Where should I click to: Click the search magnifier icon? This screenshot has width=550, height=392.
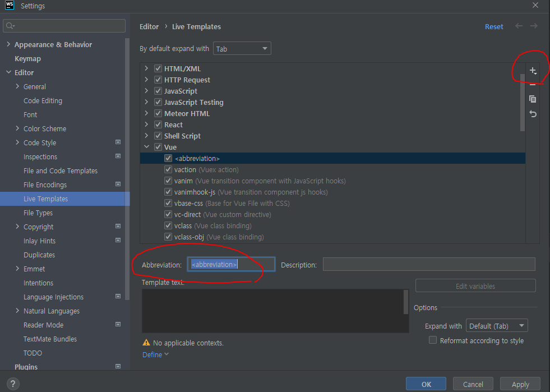[10, 26]
